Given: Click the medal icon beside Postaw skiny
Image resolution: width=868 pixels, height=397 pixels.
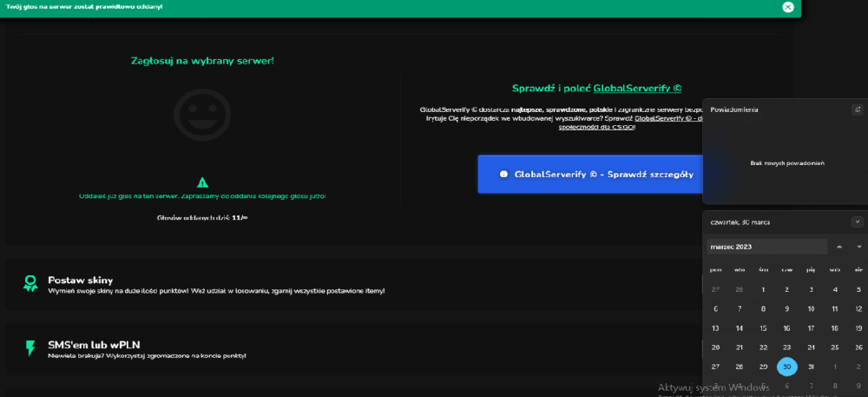Looking at the screenshot, I should tap(30, 283).
